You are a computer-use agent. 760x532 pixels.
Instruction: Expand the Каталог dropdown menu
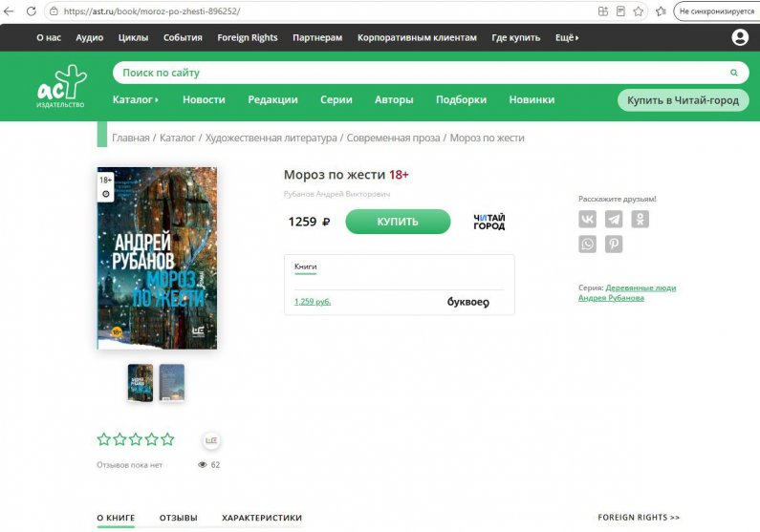135,99
